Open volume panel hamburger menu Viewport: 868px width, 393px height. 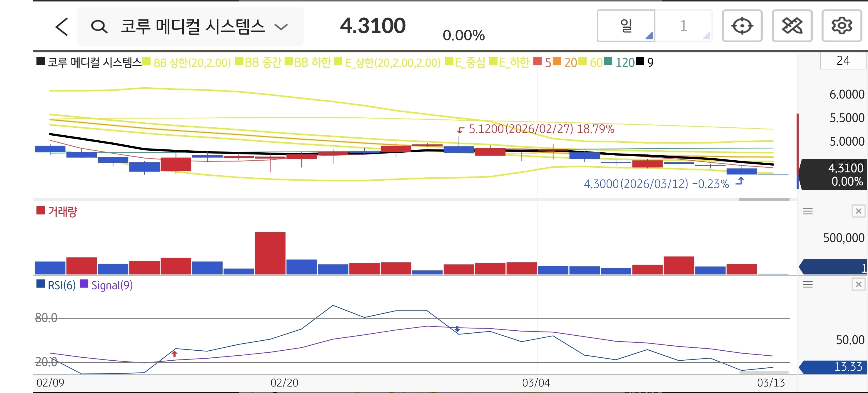tap(807, 211)
